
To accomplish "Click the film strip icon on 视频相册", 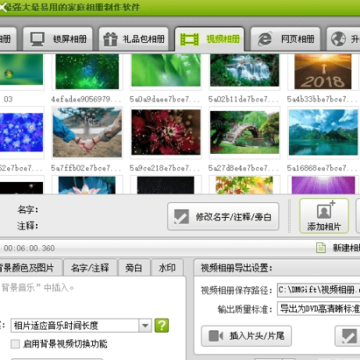I will pos(189,39).
